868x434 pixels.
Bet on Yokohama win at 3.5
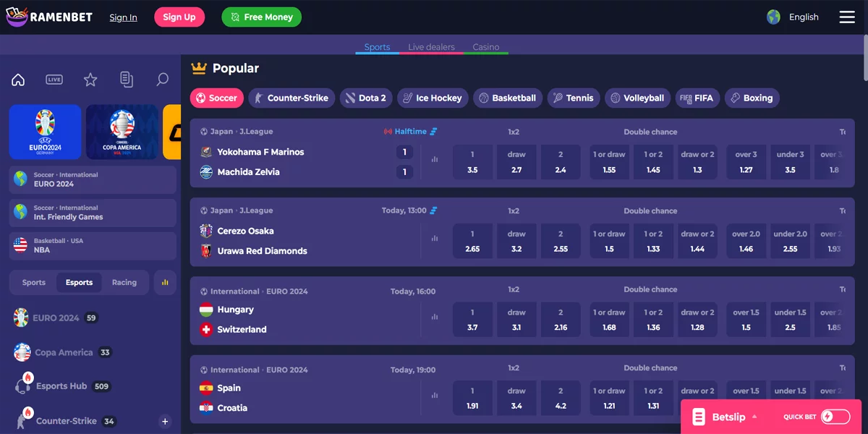click(x=472, y=162)
